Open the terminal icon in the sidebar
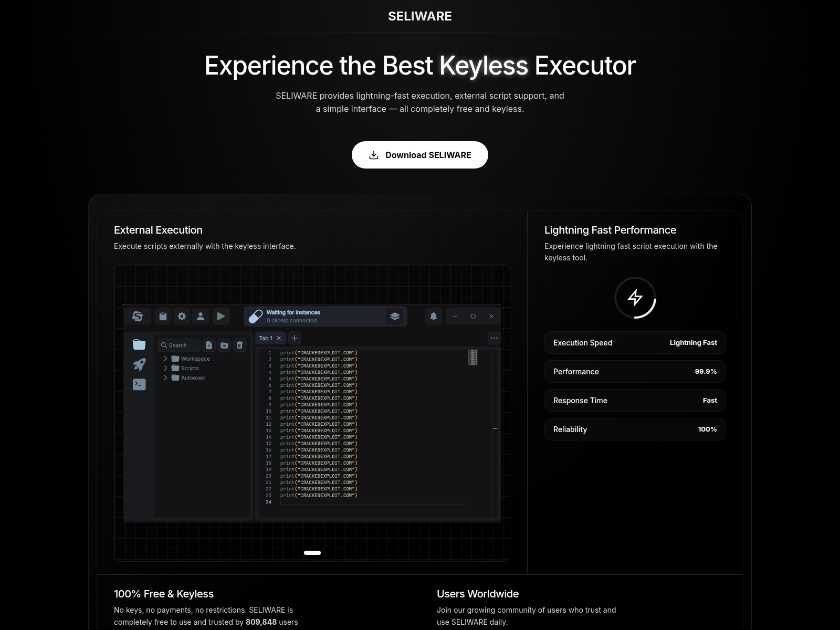Screen dimensions: 840x630 tap(138, 384)
